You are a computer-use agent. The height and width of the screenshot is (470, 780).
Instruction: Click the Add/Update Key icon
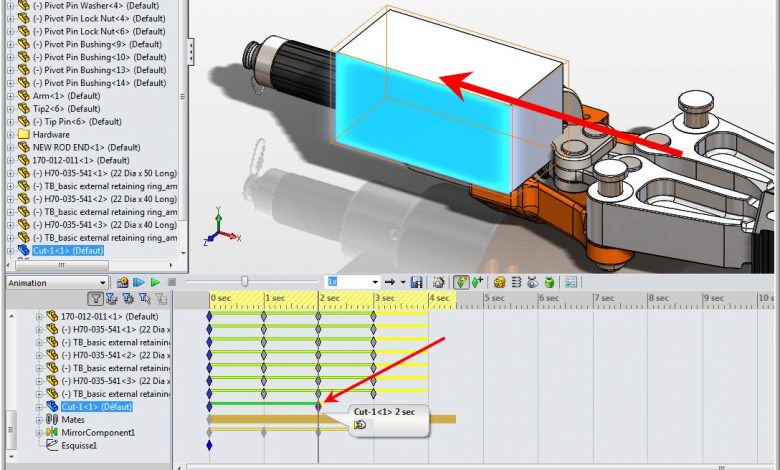pos(477,283)
